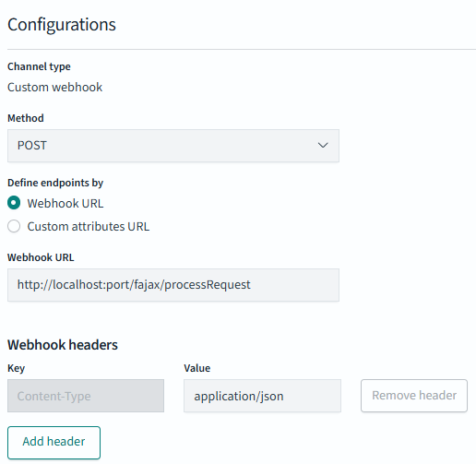This screenshot has height=464, width=476.
Task: Select the Custom webhook channel type text
Action: (54, 88)
